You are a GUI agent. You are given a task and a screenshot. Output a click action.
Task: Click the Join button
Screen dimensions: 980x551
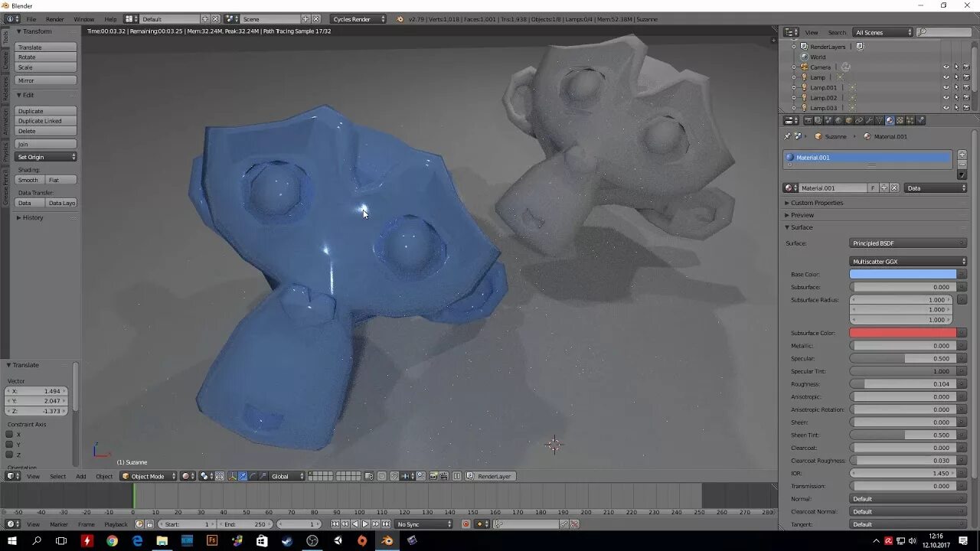(x=46, y=144)
